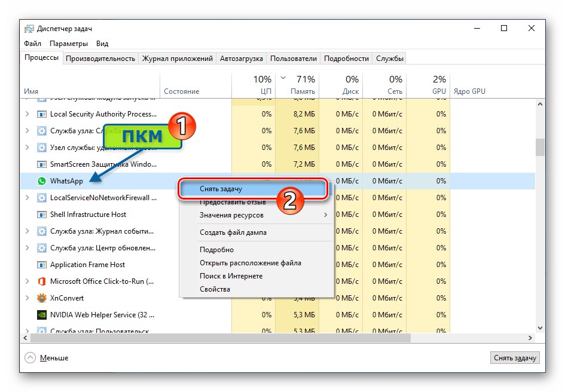Open the Вид menu

coord(102,44)
